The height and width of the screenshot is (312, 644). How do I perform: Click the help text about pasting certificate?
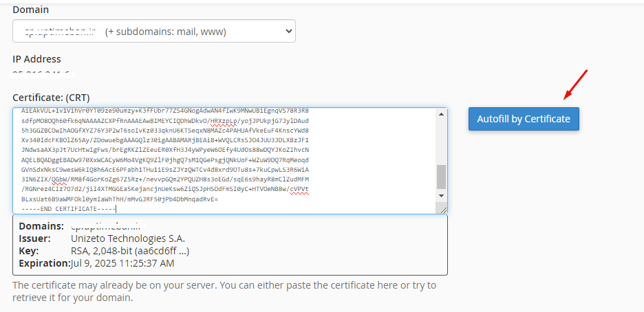(x=224, y=291)
